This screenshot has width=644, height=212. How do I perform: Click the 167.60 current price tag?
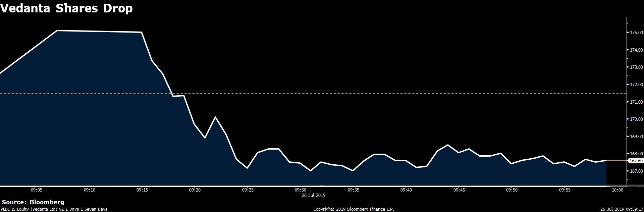pos(635,161)
